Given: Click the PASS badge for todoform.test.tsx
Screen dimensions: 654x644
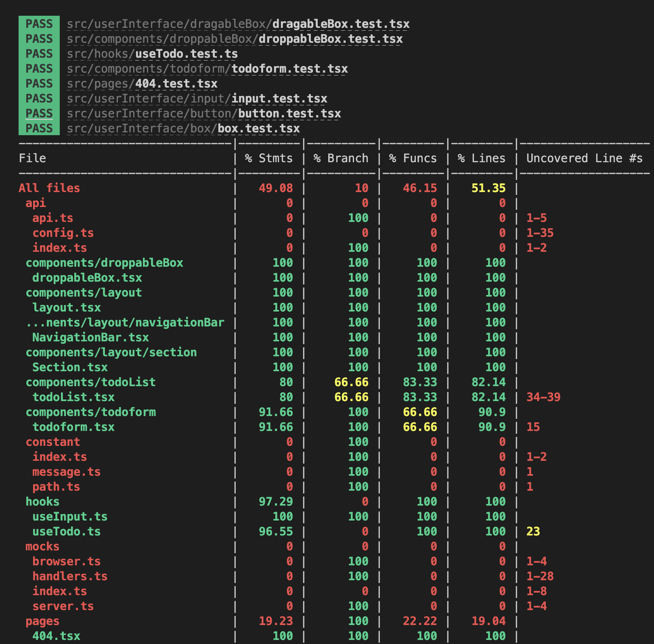Looking at the screenshot, I should point(39,69).
